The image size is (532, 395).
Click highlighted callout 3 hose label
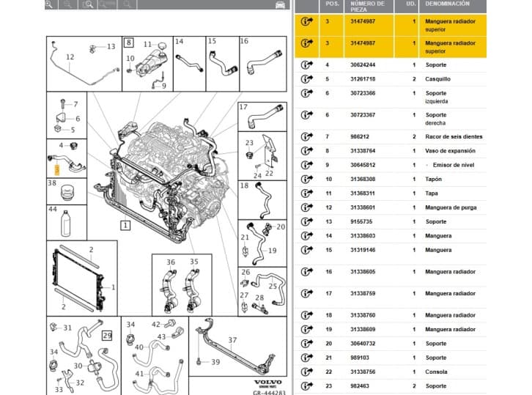pos(57,170)
